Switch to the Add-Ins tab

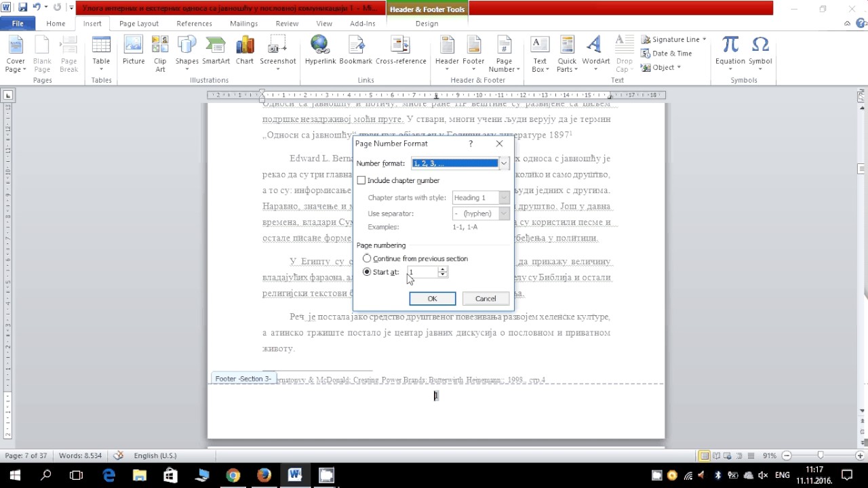363,23
